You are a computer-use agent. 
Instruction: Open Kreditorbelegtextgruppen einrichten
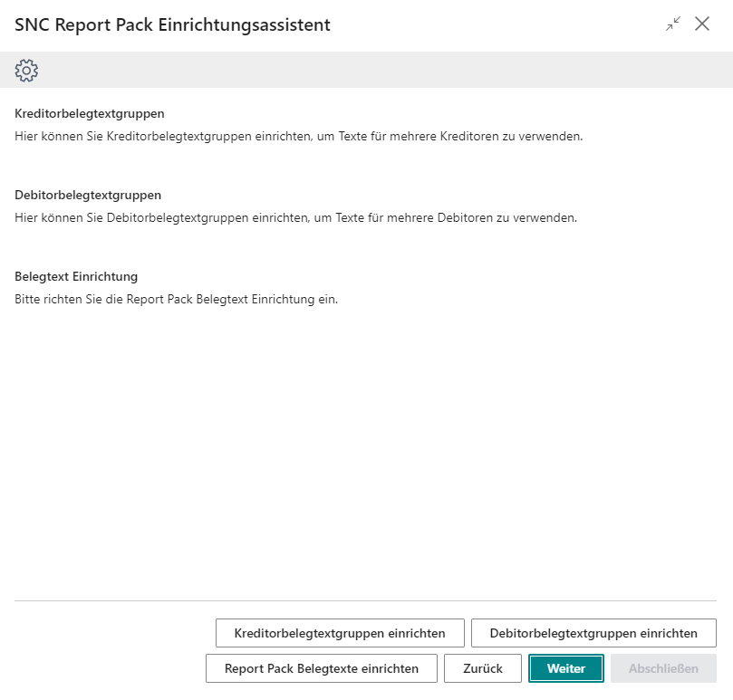pos(340,633)
